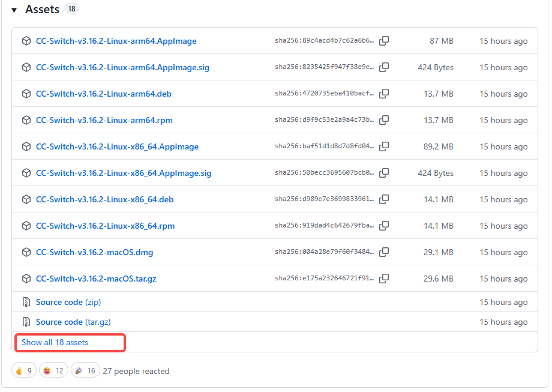React with the laughing face emoji

[x=53, y=370]
